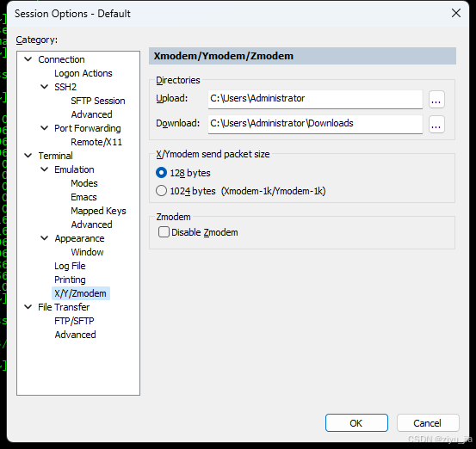Click the Cancel button

coord(428,422)
